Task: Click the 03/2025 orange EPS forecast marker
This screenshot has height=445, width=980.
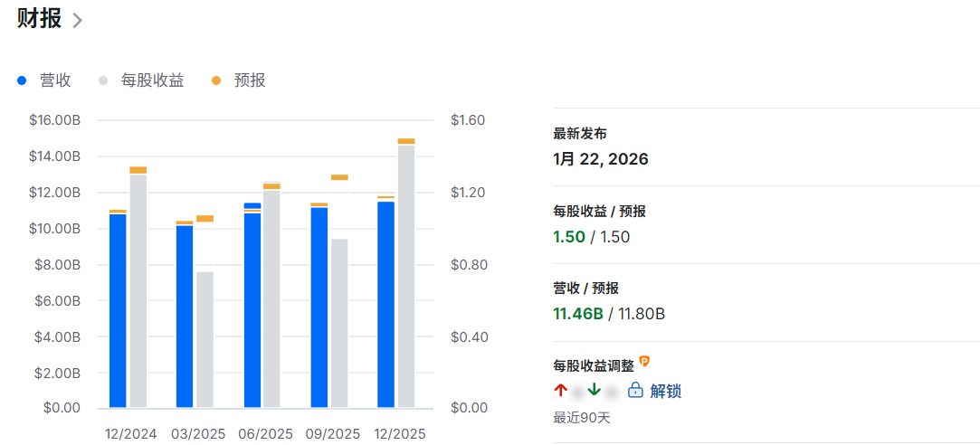Action: [205, 219]
